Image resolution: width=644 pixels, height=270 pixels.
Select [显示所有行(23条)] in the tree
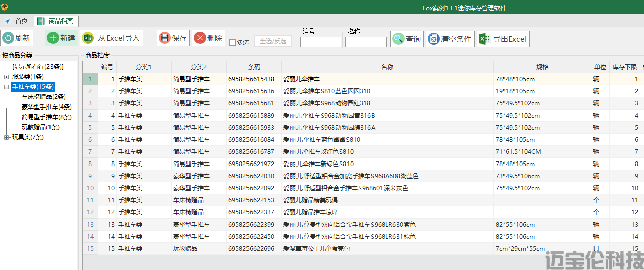click(38, 67)
